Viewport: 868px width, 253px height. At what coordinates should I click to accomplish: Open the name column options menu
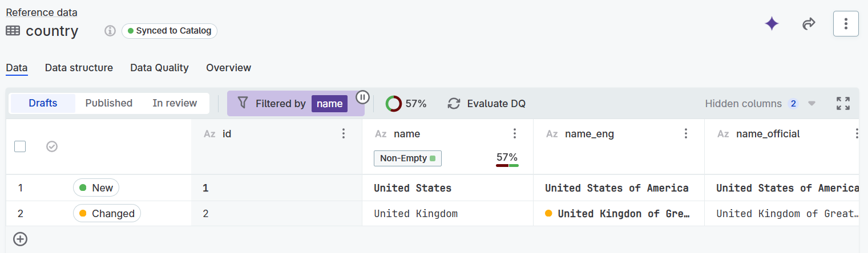(x=515, y=134)
